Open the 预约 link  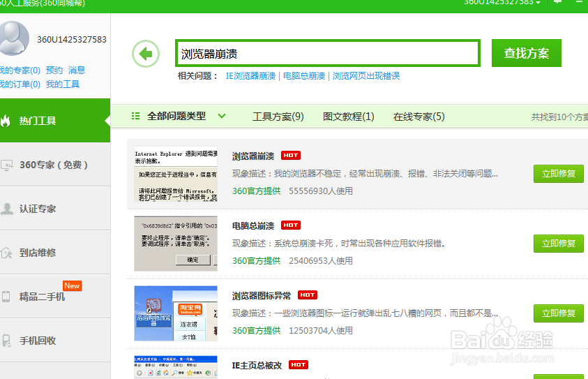pos(54,70)
